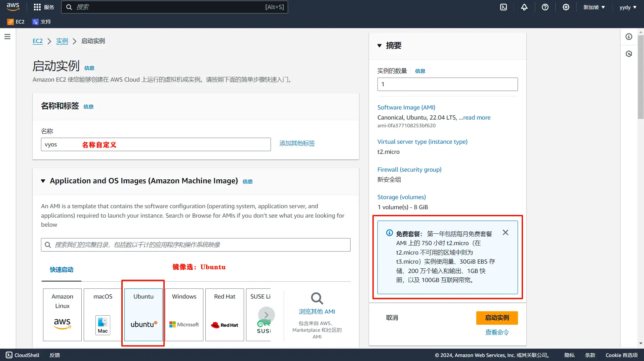Open the notifications bell
644x361 pixels.
click(524, 7)
